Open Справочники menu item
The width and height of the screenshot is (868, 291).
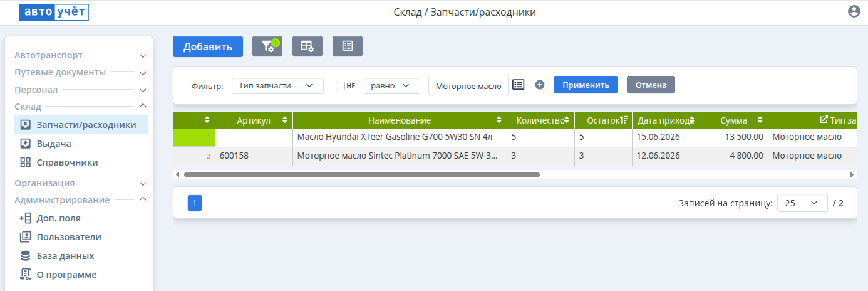[x=81, y=162]
